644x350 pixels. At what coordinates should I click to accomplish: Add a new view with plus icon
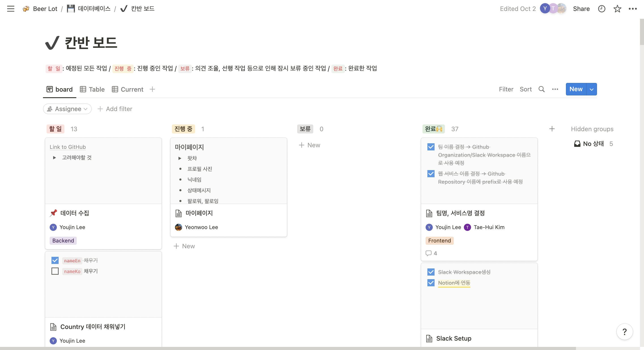(x=152, y=89)
